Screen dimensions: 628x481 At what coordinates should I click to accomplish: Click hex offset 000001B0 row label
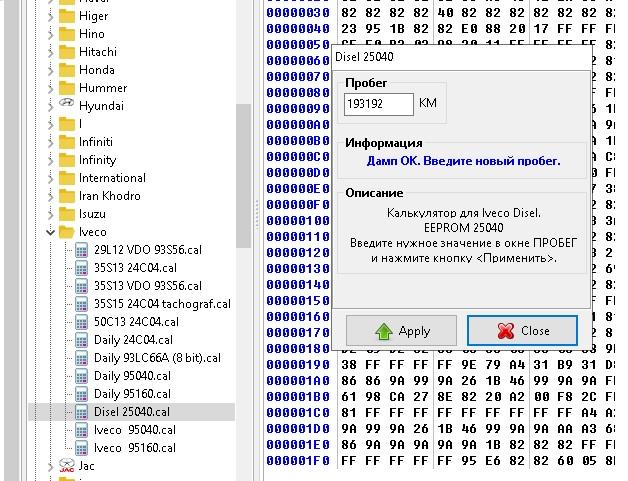(298, 397)
